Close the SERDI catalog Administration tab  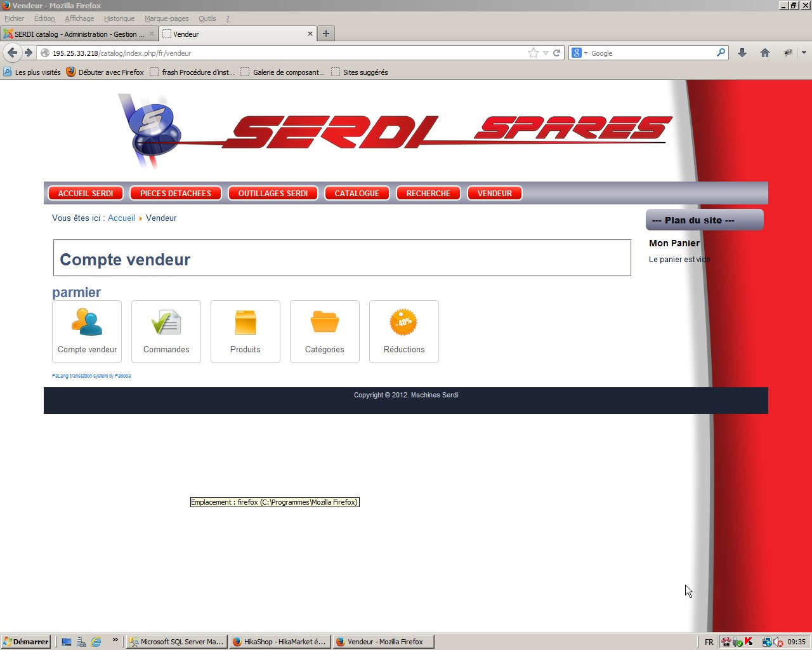(152, 34)
